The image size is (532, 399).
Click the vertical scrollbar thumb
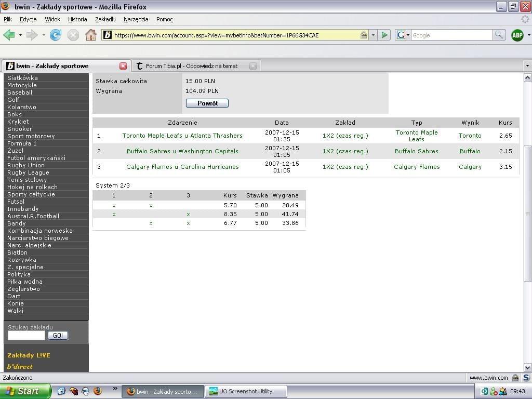(x=528, y=214)
